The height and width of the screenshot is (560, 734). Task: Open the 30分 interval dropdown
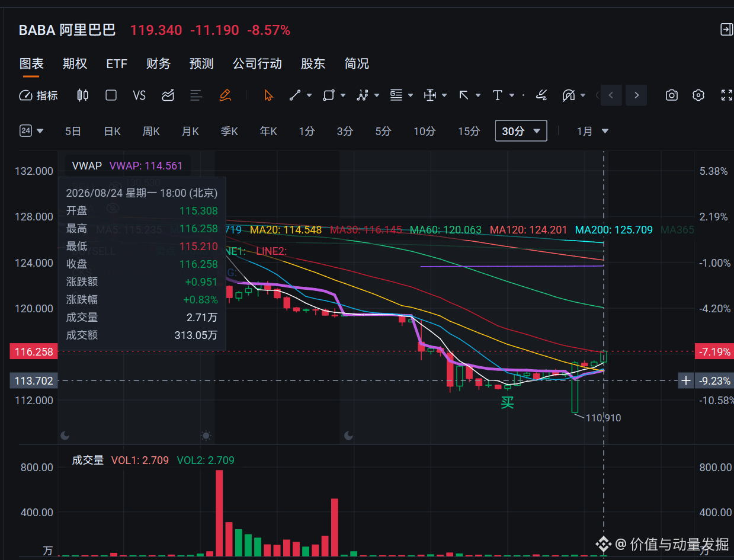[x=521, y=132]
